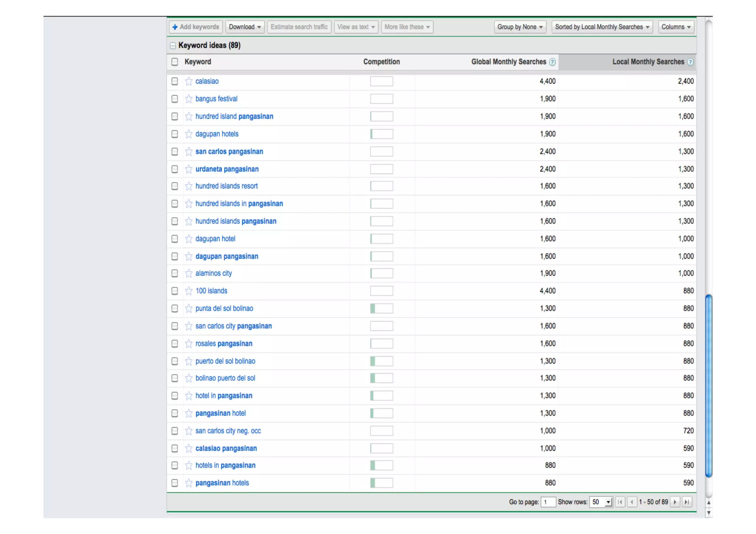Star the 100 islands keyword
The image size is (756, 534).
click(189, 291)
